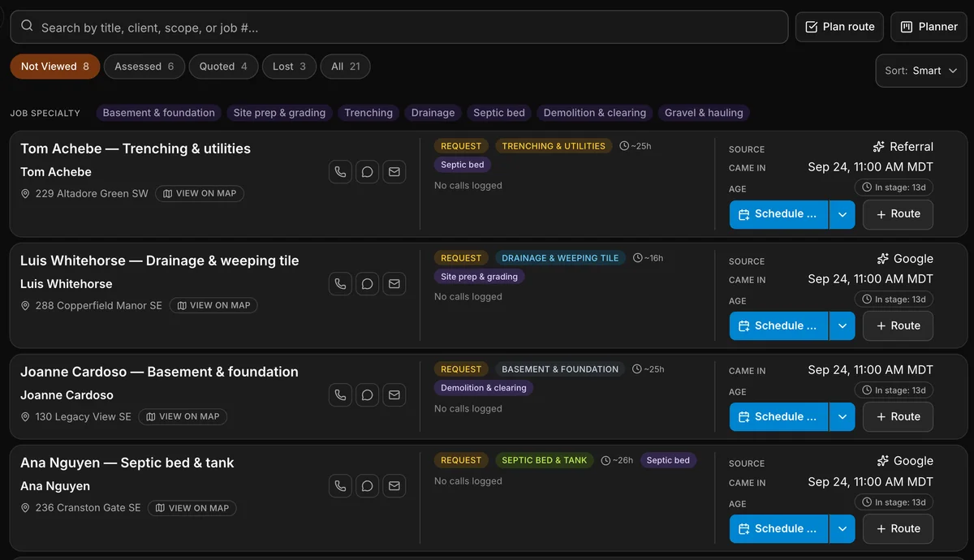Add Luis Whitehorse job to Route
The image size is (974, 560).
coord(898,326)
